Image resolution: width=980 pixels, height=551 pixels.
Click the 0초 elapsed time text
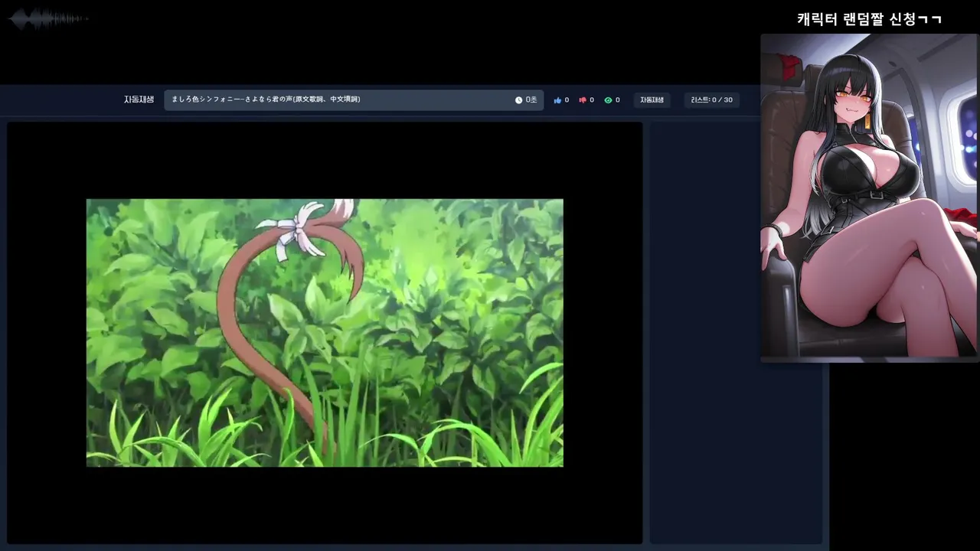(531, 100)
